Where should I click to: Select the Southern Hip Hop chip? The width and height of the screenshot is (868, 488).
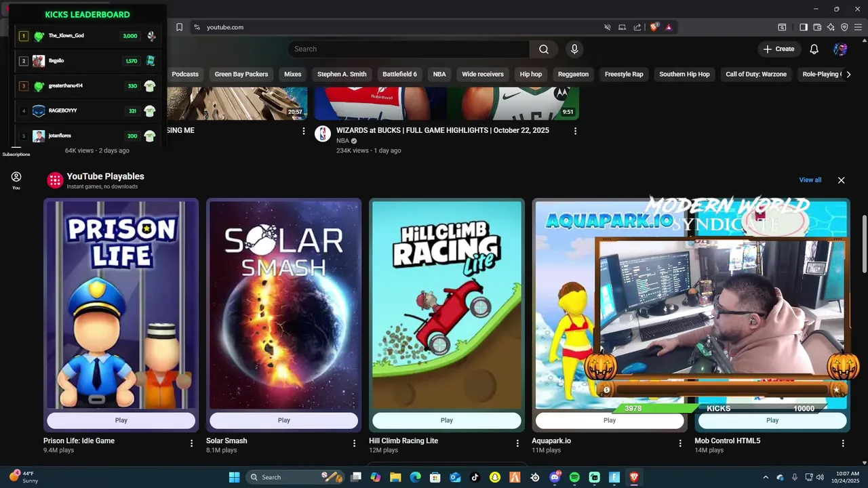[x=684, y=75]
